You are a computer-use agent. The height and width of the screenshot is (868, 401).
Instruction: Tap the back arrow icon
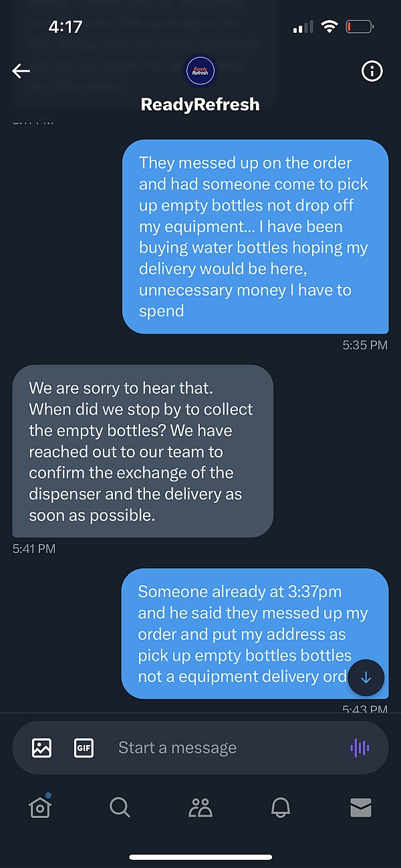[21, 71]
